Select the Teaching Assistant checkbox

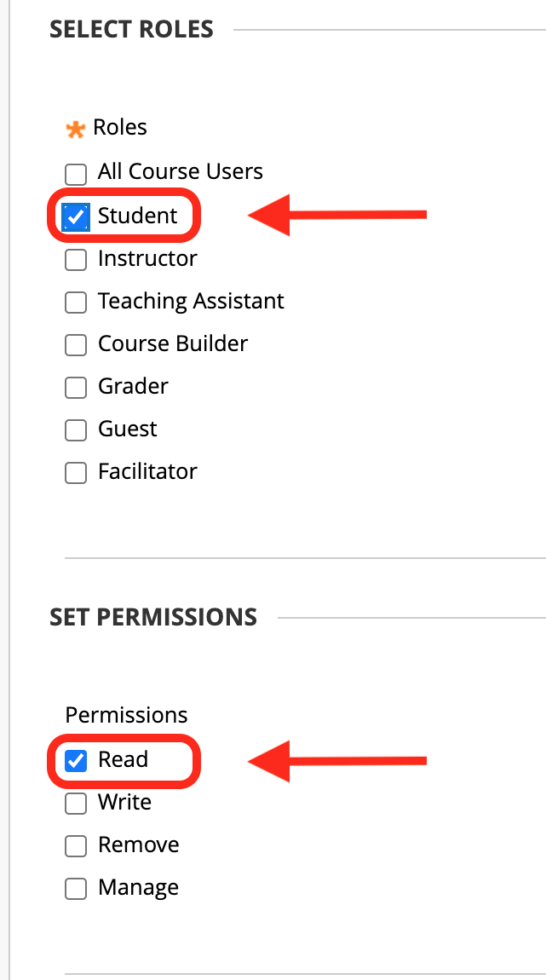(76, 303)
